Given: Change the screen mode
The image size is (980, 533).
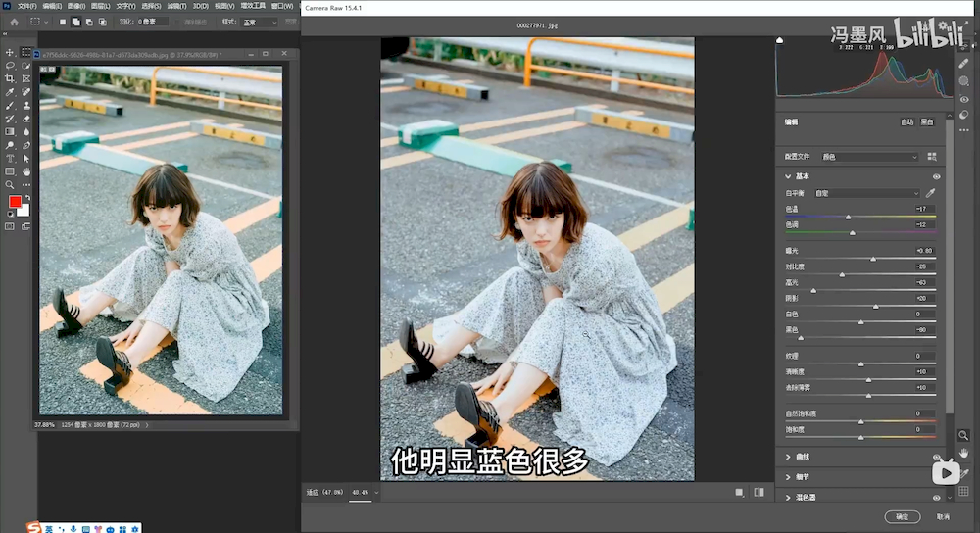Looking at the screenshot, I should pyautogui.click(x=26, y=226).
